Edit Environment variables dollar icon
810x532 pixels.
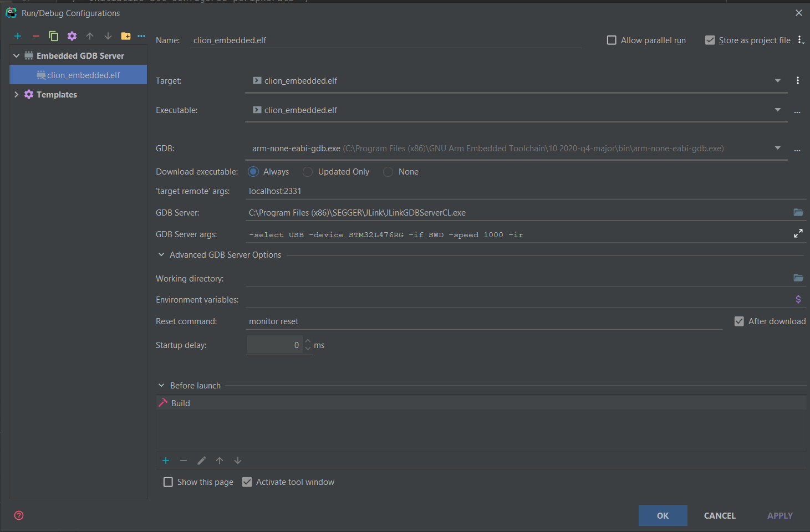point(798,299)
